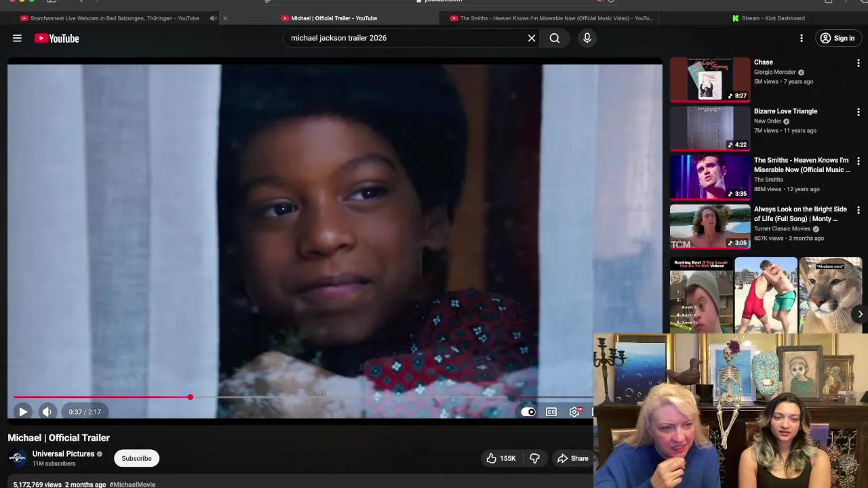
Task: Share the video
Action: (x=573, y=458)
